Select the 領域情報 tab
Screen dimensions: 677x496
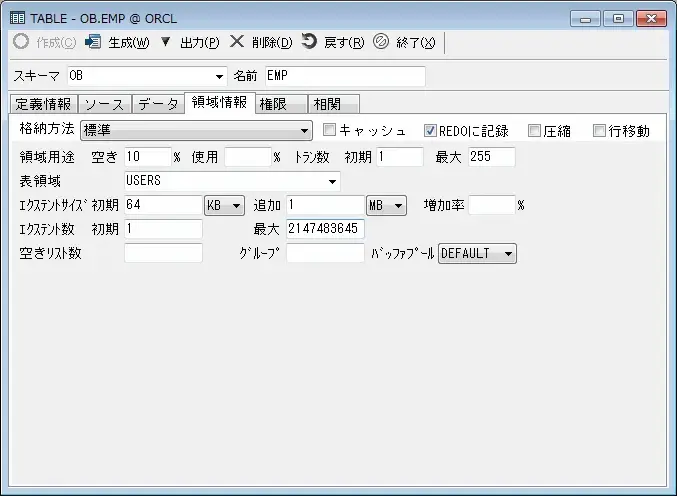(220, 102)
